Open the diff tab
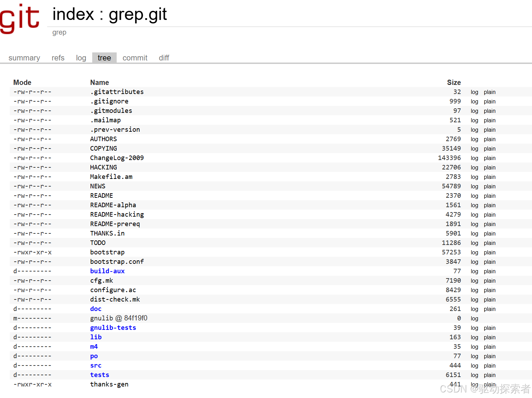Viewport: 532px width, 398px height. pos(164,58)
